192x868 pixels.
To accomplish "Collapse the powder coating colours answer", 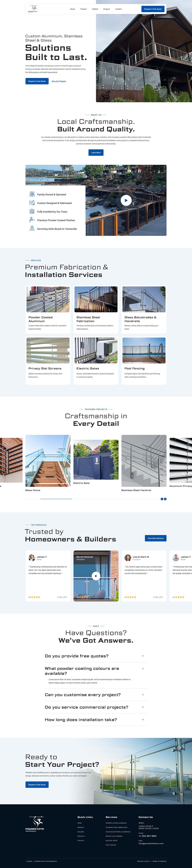I will [143, 669].
